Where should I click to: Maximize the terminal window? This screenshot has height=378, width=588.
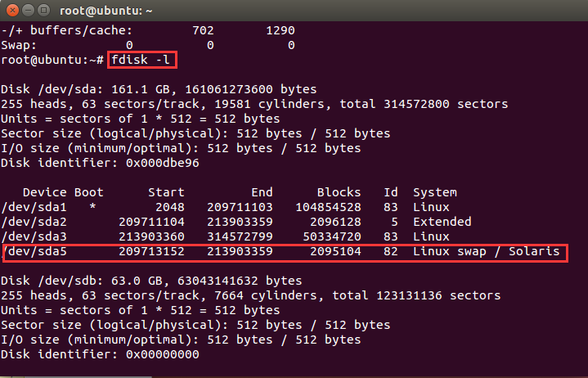click(44, 10)
